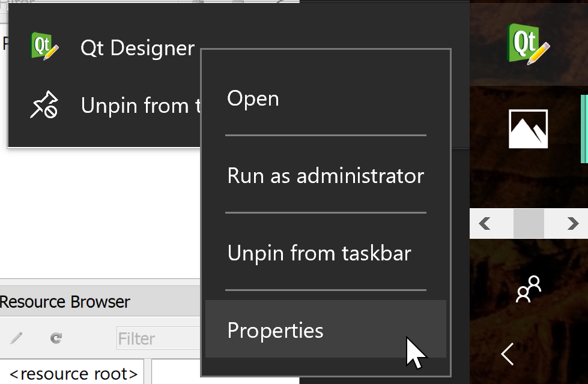Click the scrollbar left arrow

click(x=485, y=223)
